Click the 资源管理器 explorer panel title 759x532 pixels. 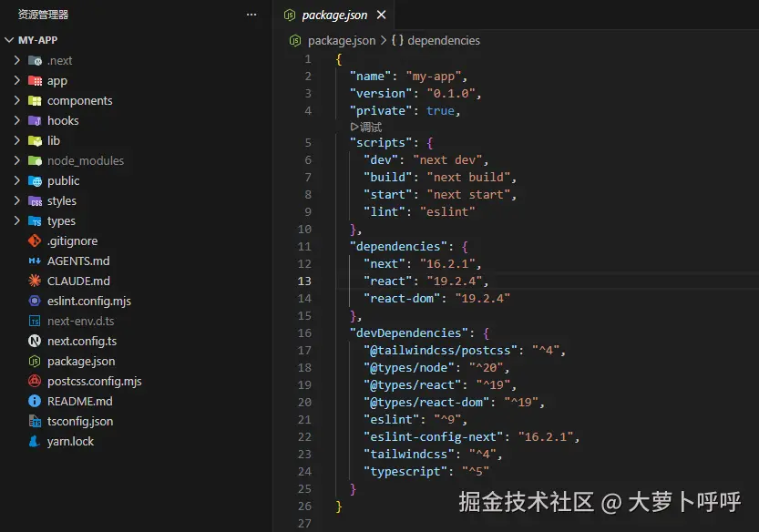(44, 15)
